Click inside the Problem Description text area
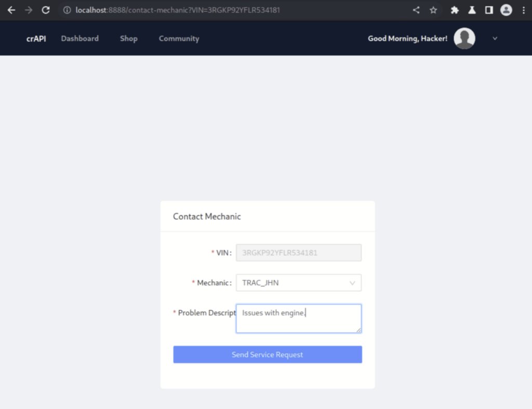Screen dimensions: 532x409 [299, 317]
